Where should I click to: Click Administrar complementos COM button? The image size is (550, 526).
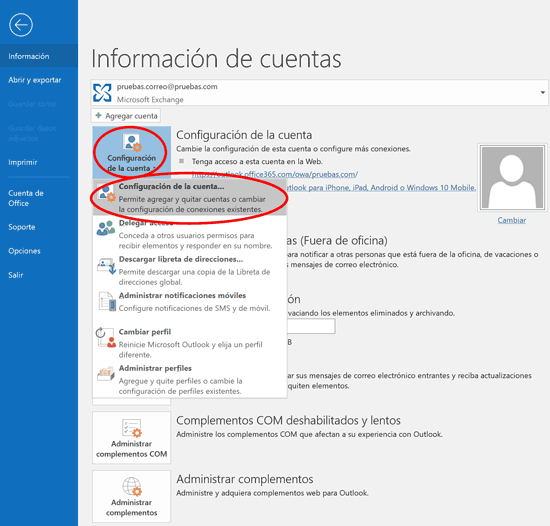(x=132, y=438)
